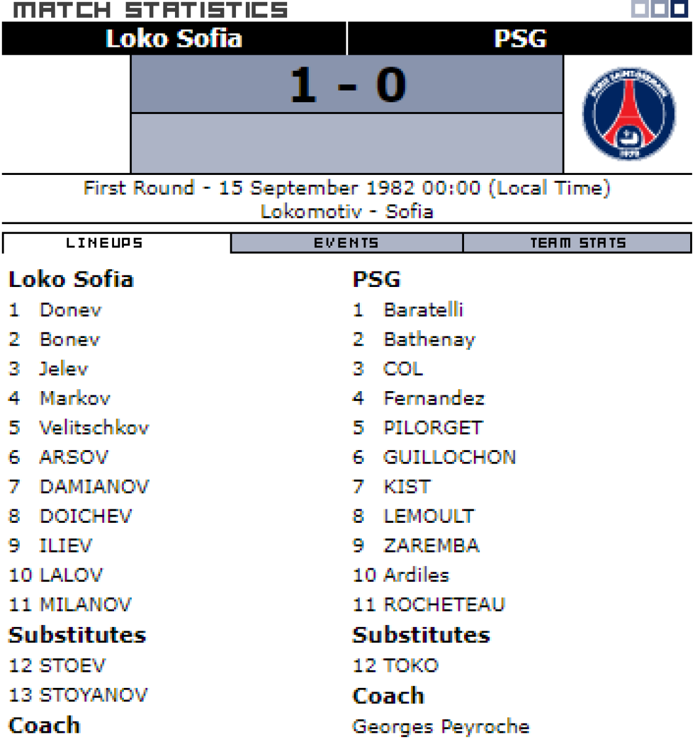This screenshot has width=700, height=739.
Task: Switch to the Events tab
Action: [346, 243]
